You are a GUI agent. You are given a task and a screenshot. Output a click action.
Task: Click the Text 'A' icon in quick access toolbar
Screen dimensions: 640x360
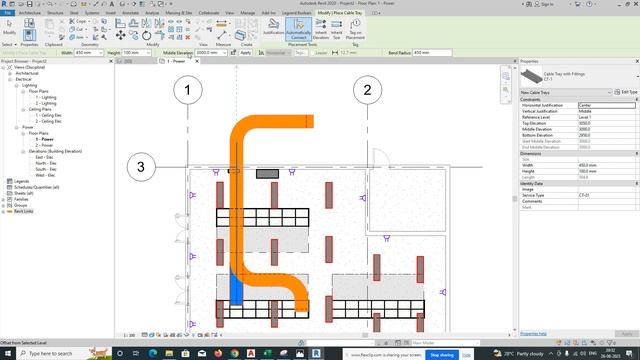point(111,4)
